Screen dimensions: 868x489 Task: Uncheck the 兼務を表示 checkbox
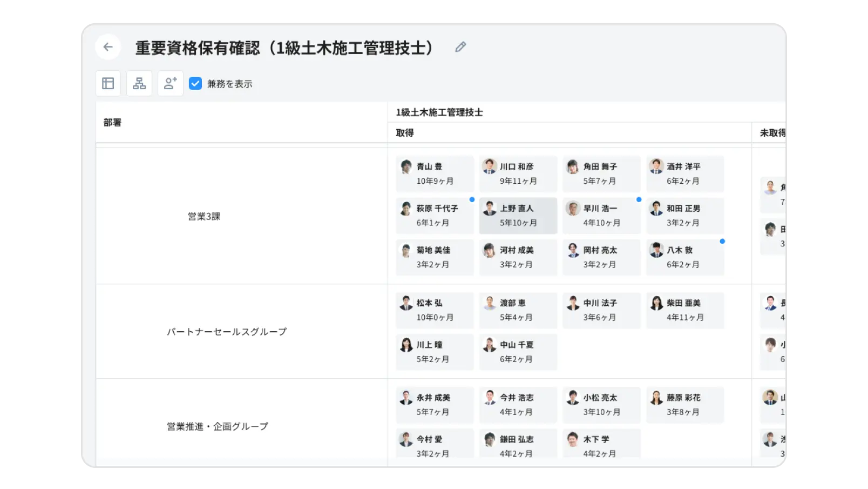pos(195,84)
